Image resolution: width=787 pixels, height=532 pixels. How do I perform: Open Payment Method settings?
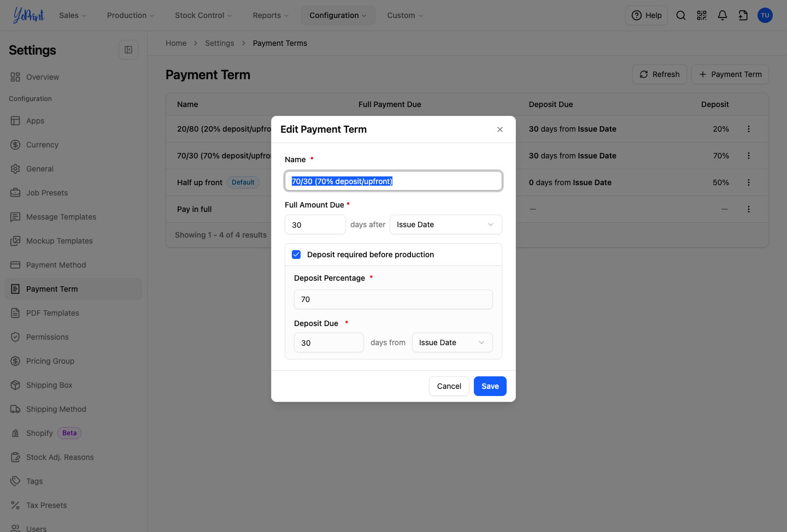click(73, 265)
